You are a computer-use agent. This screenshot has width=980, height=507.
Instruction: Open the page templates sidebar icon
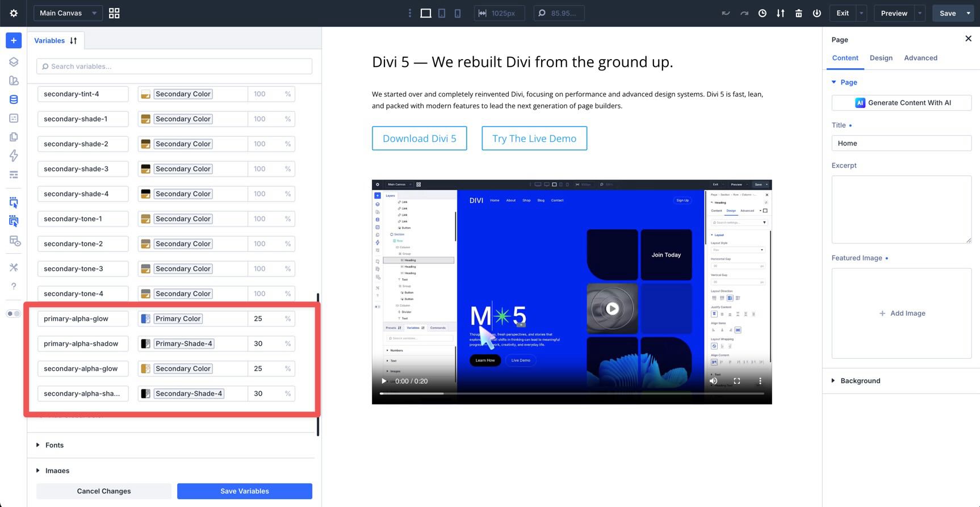click(14, 137)
